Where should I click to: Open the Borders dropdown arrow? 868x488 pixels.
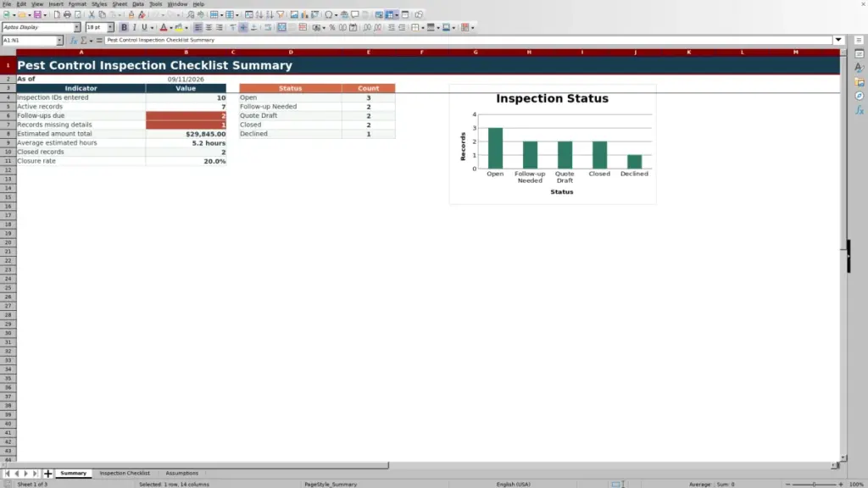[423, 27]
